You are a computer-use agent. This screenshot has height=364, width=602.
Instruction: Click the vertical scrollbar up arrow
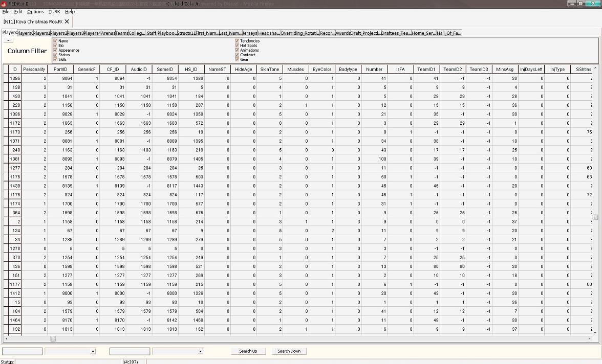tap(595, 67)
